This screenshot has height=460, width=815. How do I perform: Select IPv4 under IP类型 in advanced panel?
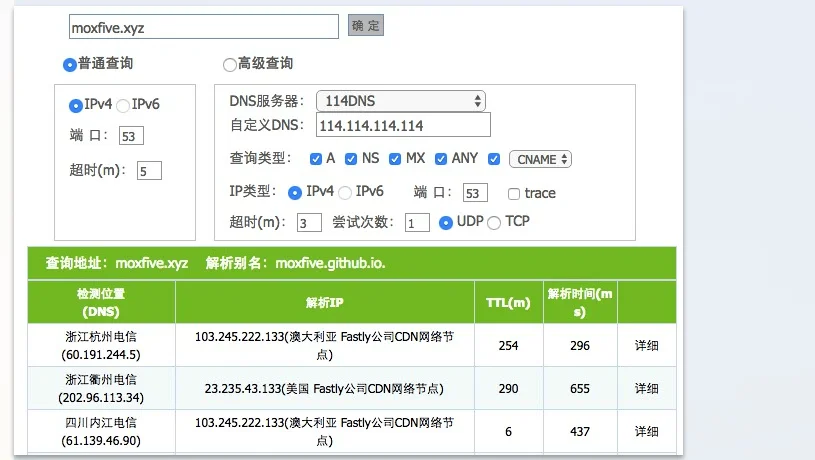click(x=295, y=193)
